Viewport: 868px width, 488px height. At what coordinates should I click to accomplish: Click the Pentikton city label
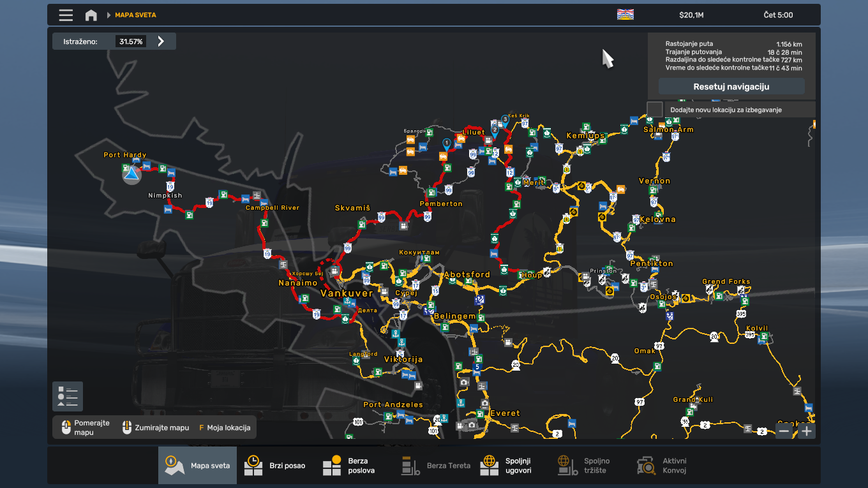coord(652,263)
